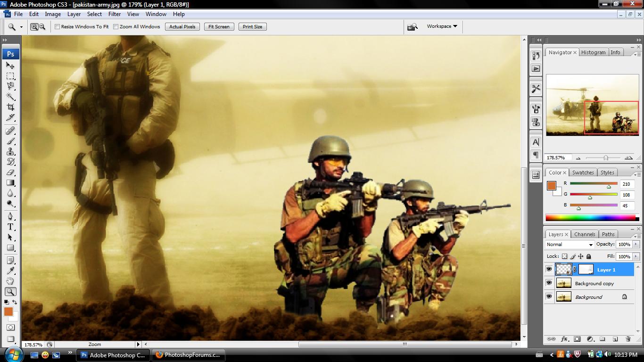The width and height of the screenshot is (644, 362).
Task: Check the Zoom All Windows option
Action: (116, 27)
